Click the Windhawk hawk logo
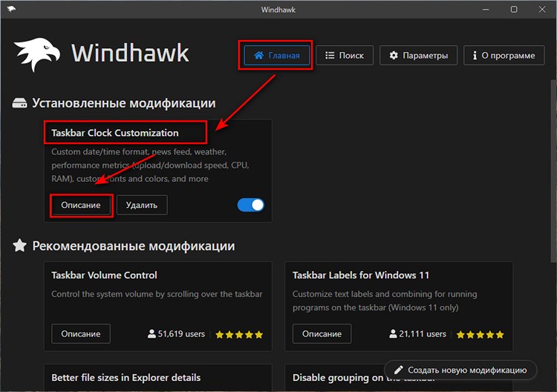Viewport: 557px width, 392px height. [37, 54]
